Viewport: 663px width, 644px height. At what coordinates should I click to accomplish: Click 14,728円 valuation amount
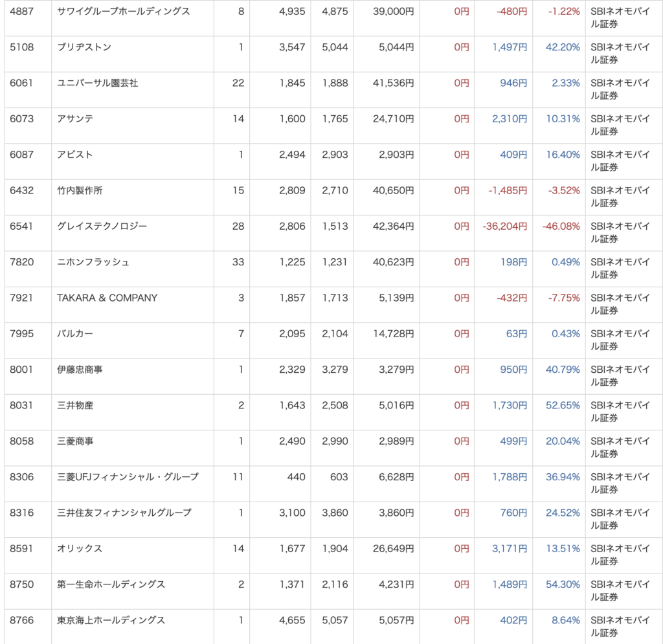click(393, 334)
